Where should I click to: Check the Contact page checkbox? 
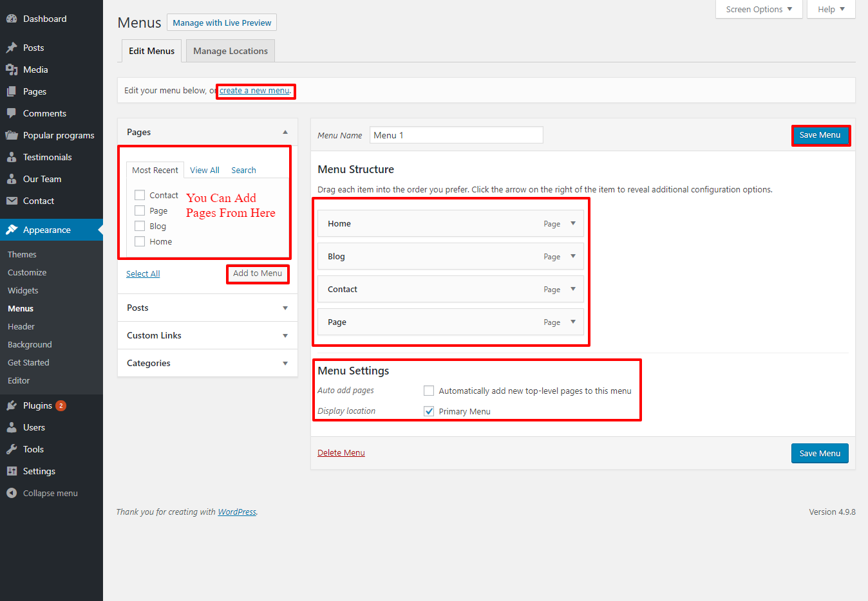tap(140, 195)
